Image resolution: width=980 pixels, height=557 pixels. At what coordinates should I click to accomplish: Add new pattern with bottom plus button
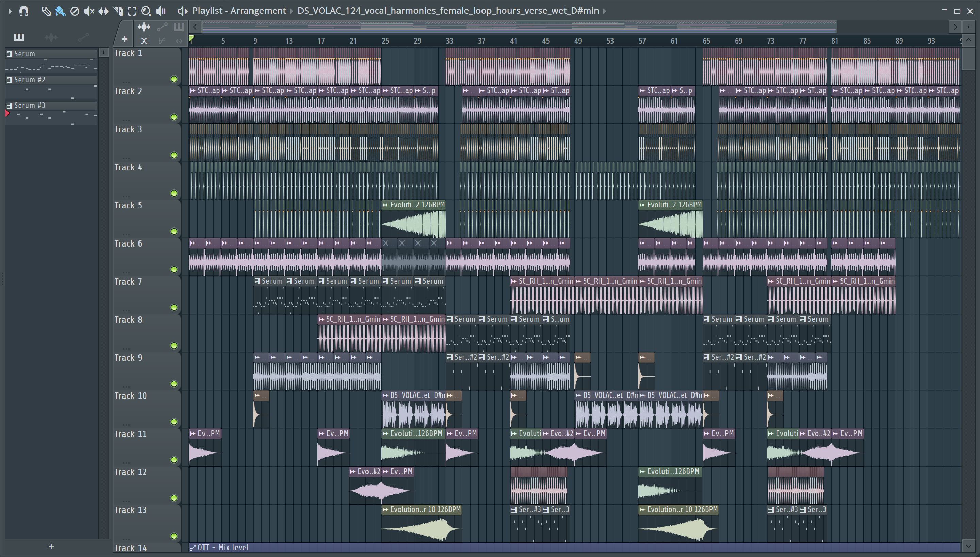51,547
